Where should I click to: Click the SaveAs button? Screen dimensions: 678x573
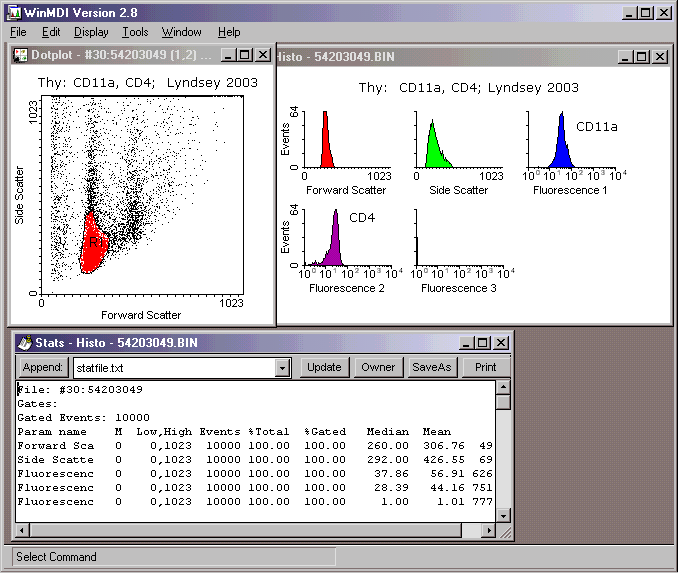click(x=432, y=367)
